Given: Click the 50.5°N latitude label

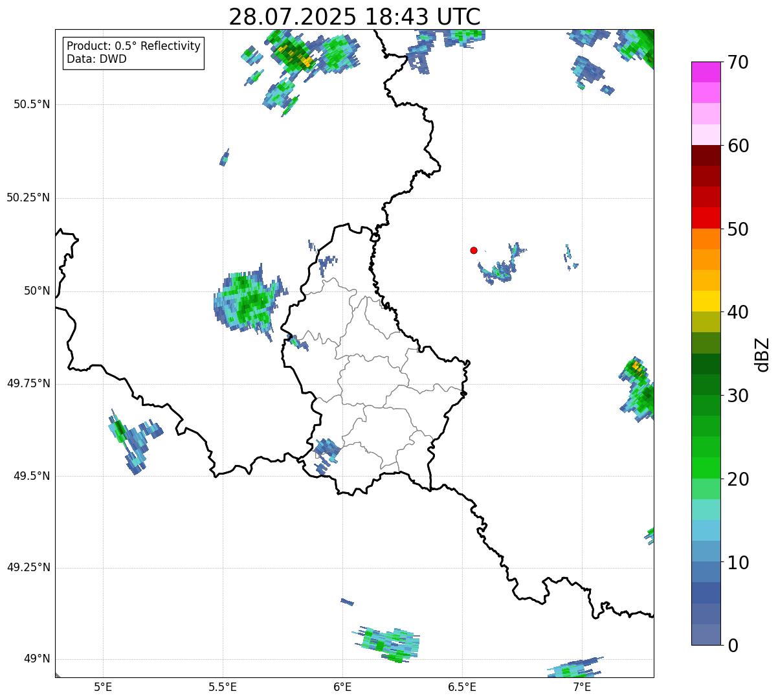Looking at the screenshot, I should point(32,104).
